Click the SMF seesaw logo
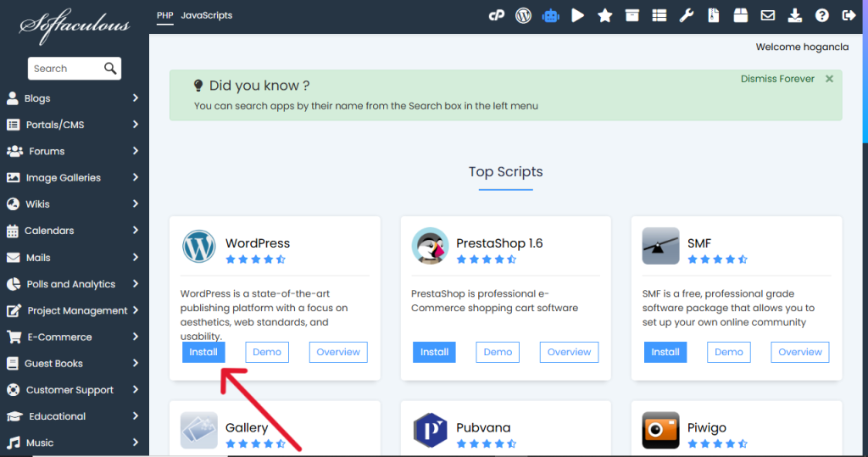868x457 pixels. point(660,246)
